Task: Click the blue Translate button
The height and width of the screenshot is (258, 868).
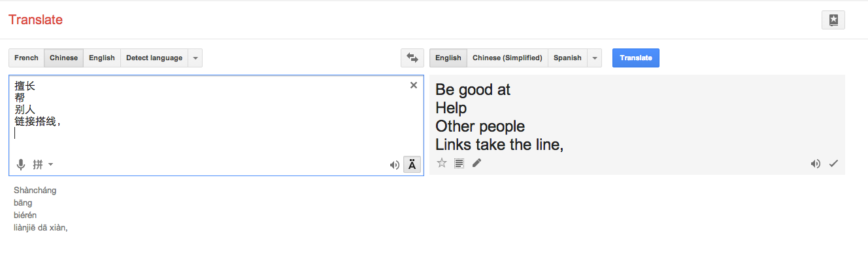Action: coord(636,58)
